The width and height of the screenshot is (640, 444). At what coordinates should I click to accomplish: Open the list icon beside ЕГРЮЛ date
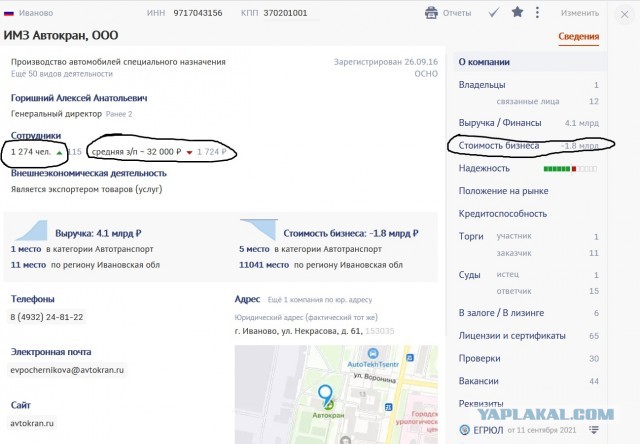point(594,430)
